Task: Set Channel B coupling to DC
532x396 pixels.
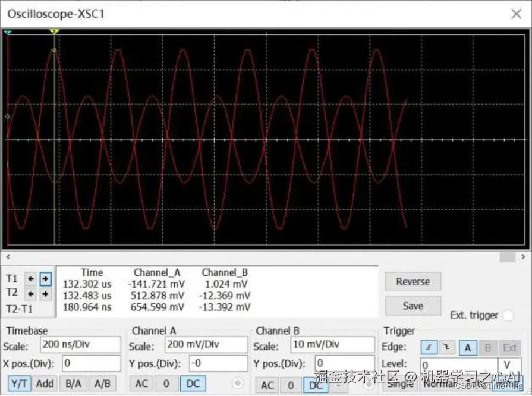Action: tap(316, 385)
